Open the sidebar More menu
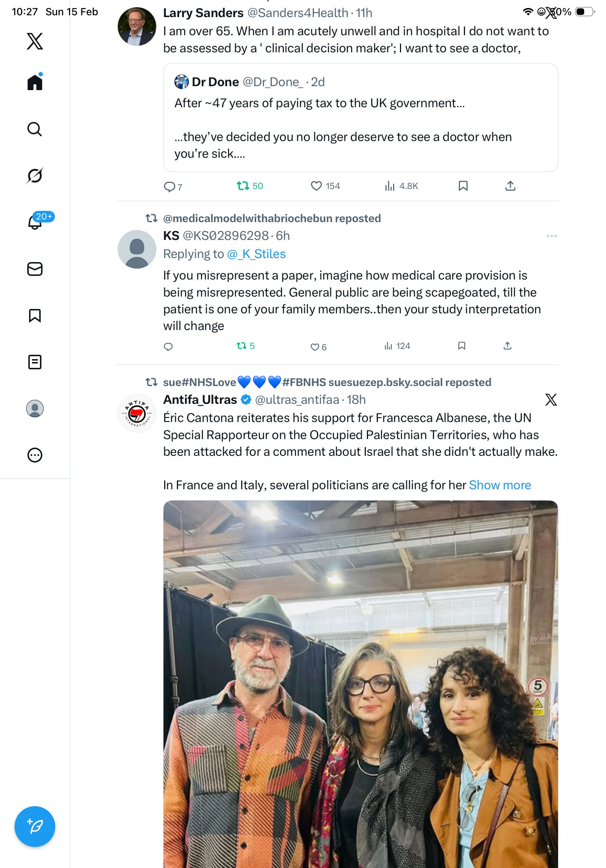The height and width of the screenshot is (868, 606). pos(35,455)
